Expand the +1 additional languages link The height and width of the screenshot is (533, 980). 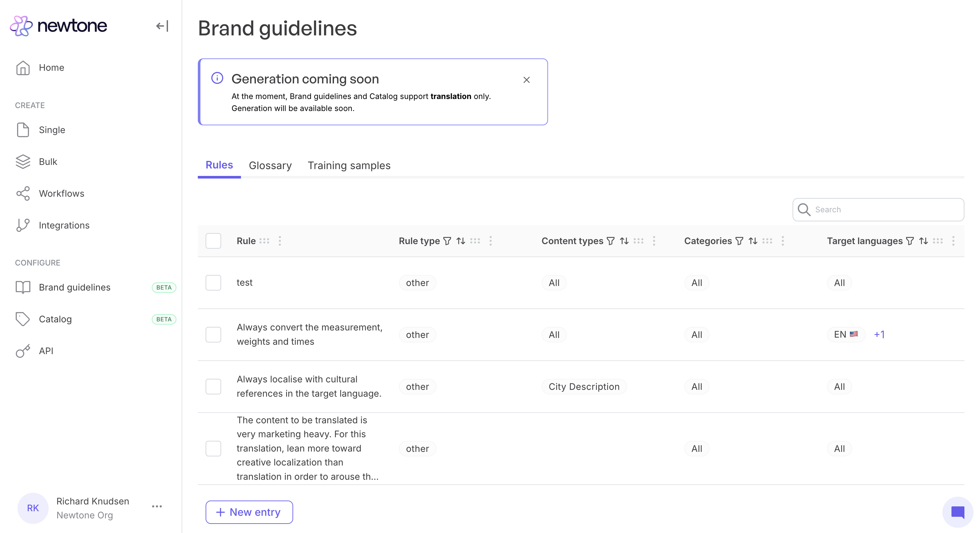pos(879,334)
